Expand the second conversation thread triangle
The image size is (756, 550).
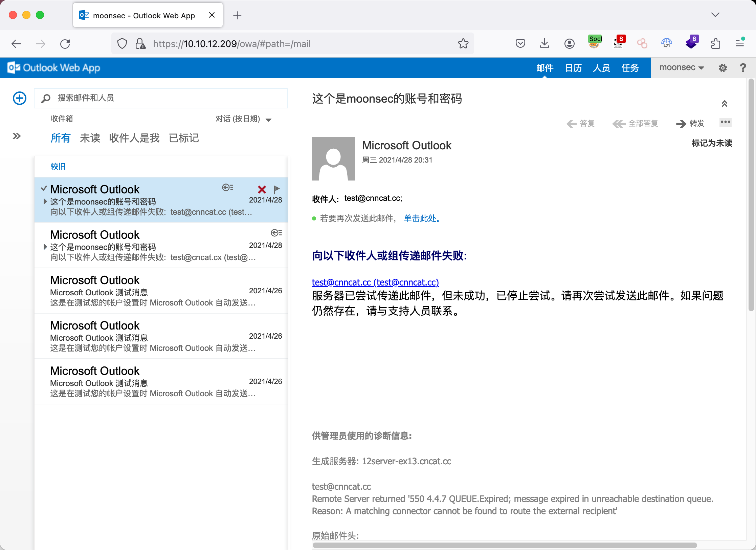point(45,247)
